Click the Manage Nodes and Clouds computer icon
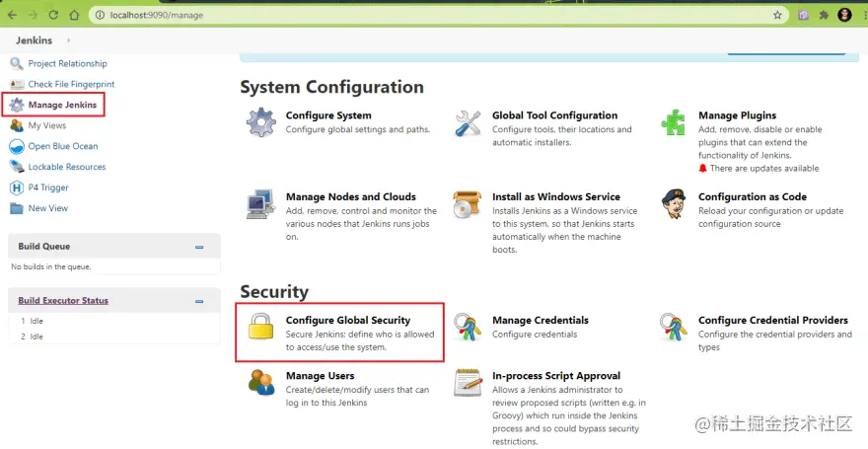 pyautogui.click(x=260, y=204)
